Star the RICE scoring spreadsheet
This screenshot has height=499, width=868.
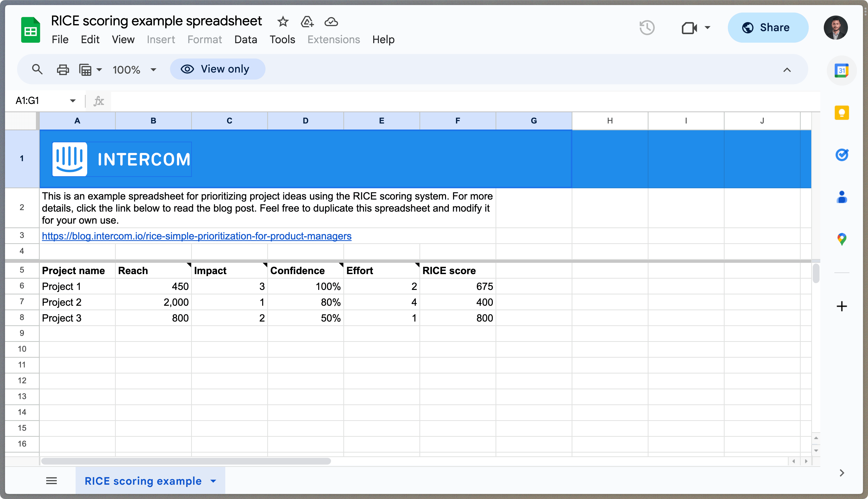point(283,21)
